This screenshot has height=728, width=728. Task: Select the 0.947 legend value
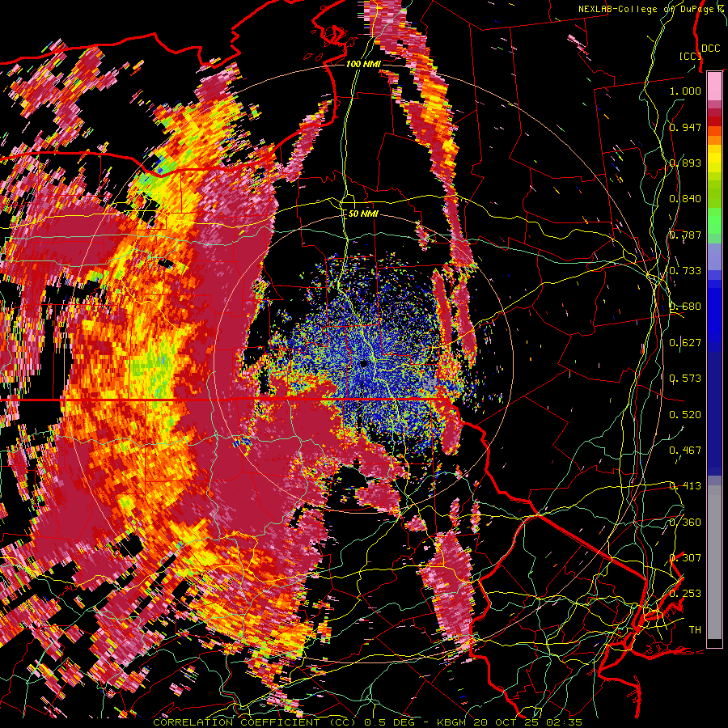point(685,127)
